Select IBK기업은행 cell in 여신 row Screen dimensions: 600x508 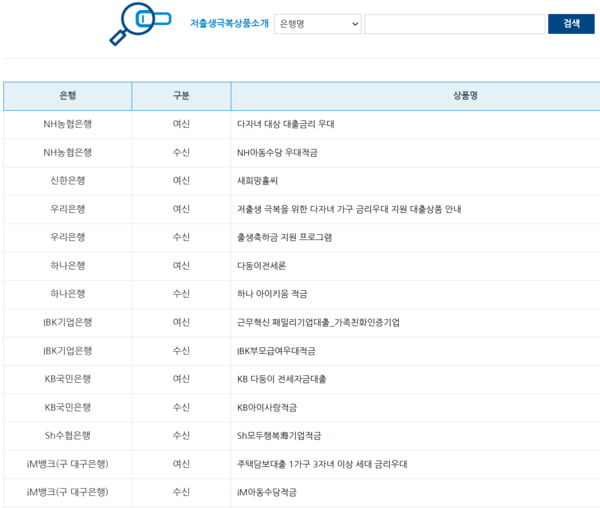click(x=68, y=322)
